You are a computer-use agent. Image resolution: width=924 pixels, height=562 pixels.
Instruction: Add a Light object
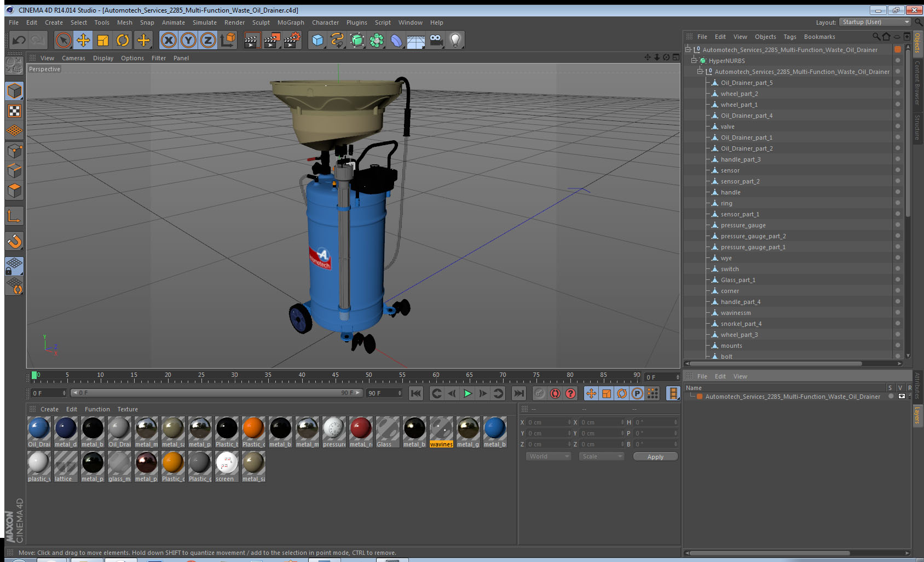455,40
